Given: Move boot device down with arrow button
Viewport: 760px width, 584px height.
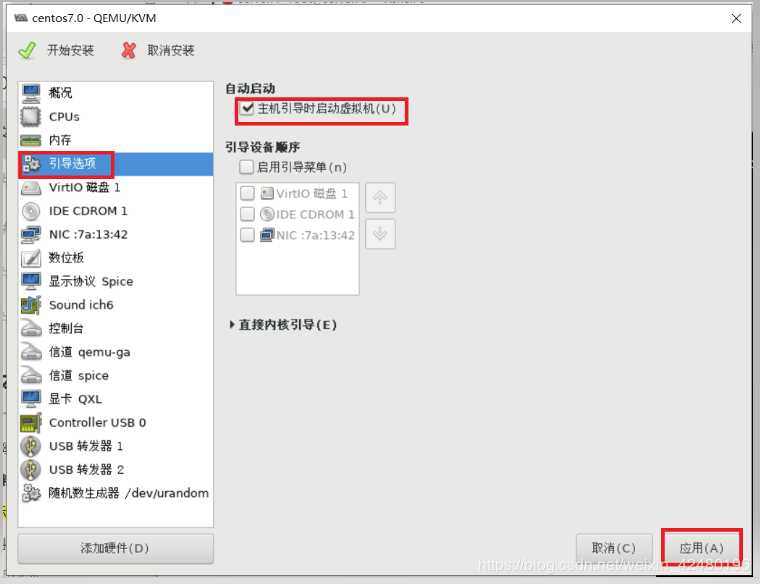Looking at the screenshot, I should [380, 234].
